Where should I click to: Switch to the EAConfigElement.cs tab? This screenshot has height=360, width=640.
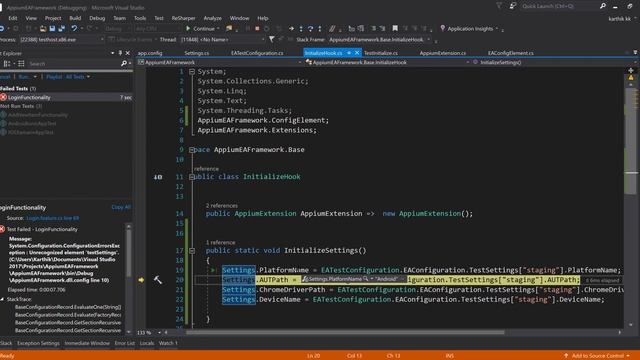511,53
